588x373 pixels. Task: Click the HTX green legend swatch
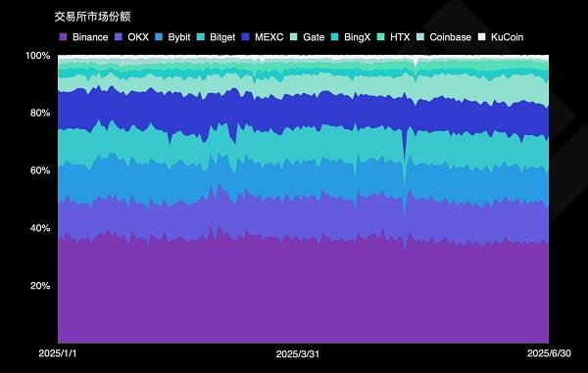coord(381,37)
